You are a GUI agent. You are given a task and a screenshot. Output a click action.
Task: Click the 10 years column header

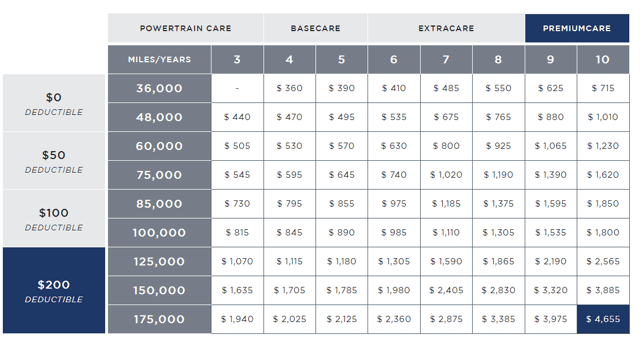603,59
